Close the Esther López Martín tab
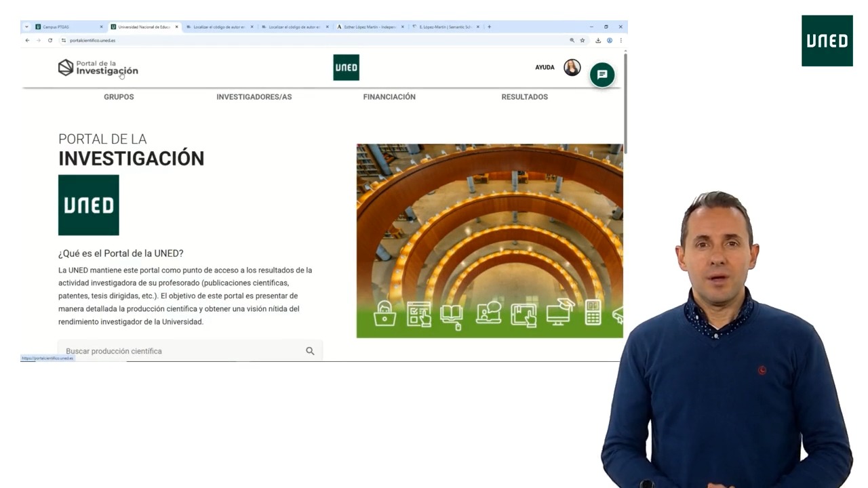 tap(402, 27)
